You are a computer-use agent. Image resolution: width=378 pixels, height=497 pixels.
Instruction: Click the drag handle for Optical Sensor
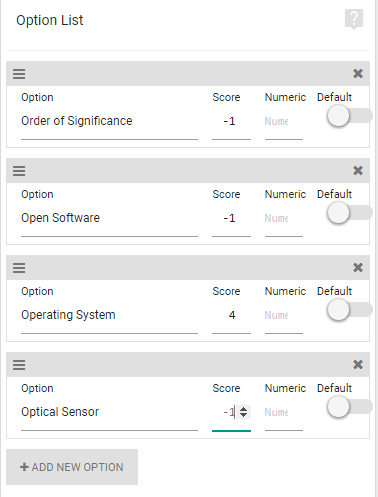(19, 365)
